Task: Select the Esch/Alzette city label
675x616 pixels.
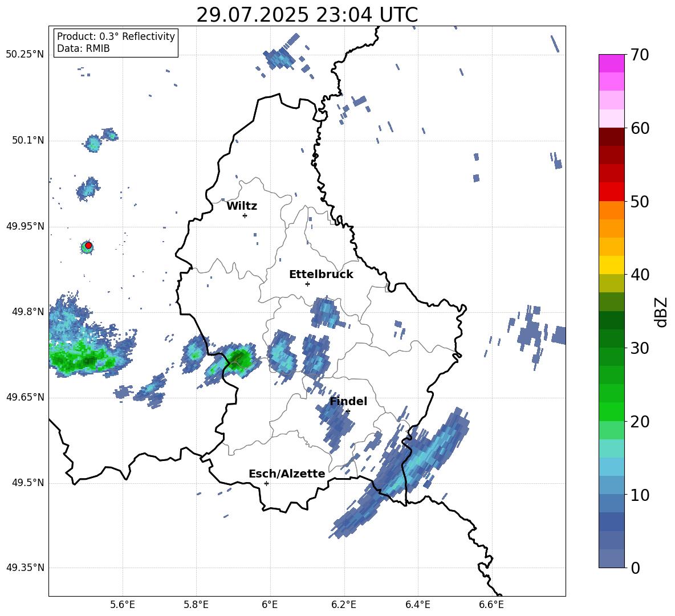Action: (x=287, y=474)
